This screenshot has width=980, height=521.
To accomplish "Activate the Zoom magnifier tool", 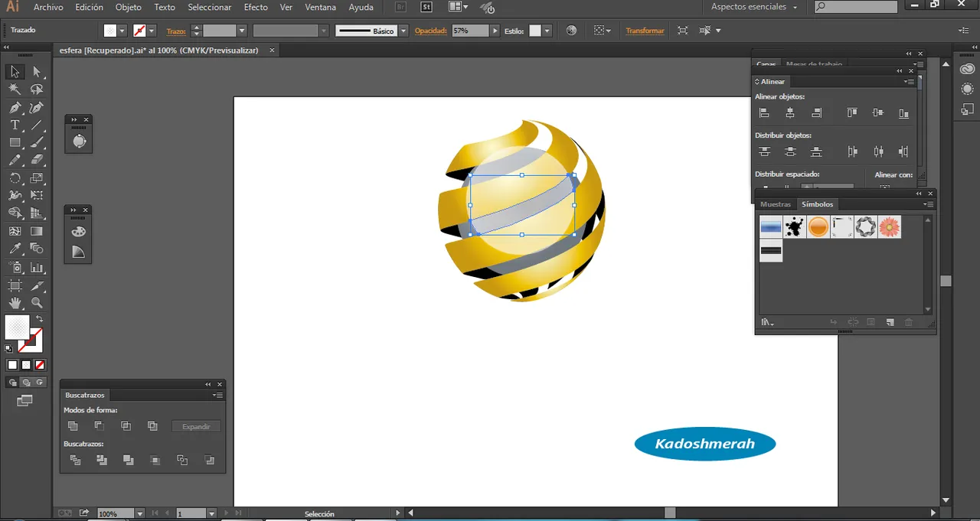I will pyautogui.click(x=37, y=303).
